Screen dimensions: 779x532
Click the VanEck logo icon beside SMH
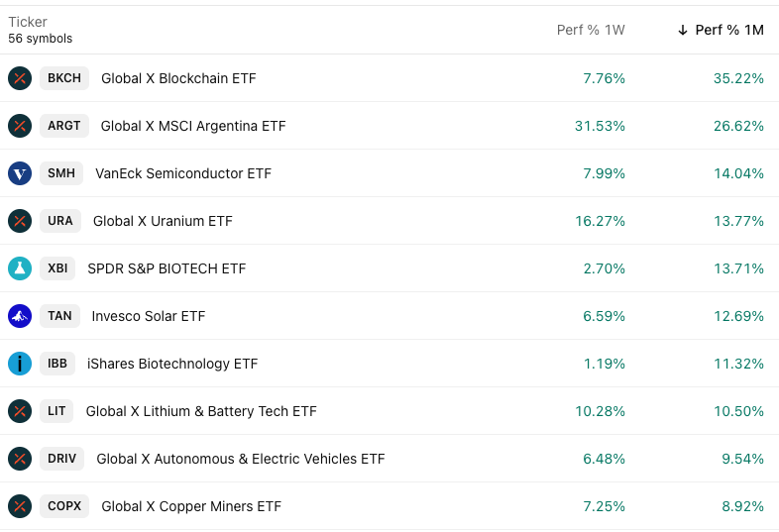20,173
